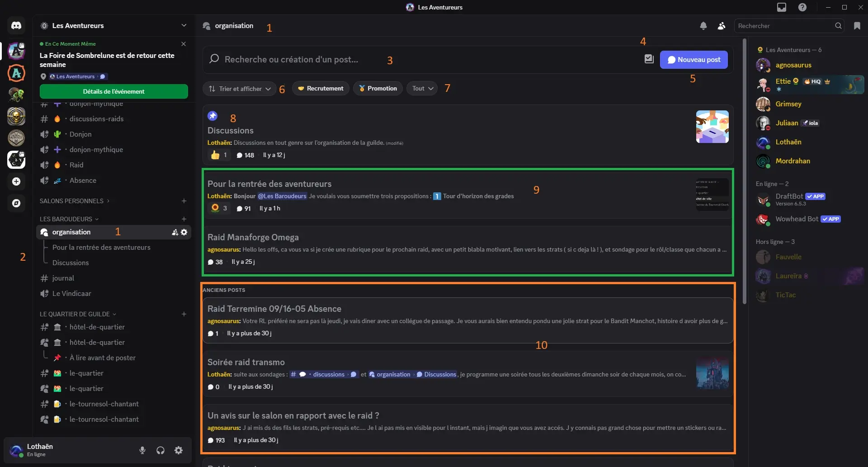Filter posts by Recrutement tag
The height and width of the screenshot is (467, 868).
321,89
